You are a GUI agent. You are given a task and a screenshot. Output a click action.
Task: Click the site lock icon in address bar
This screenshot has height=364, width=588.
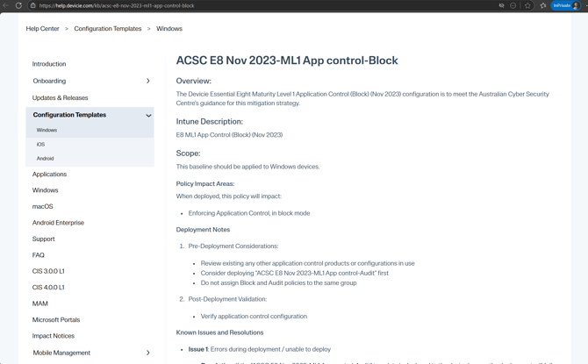coord(33,5)
